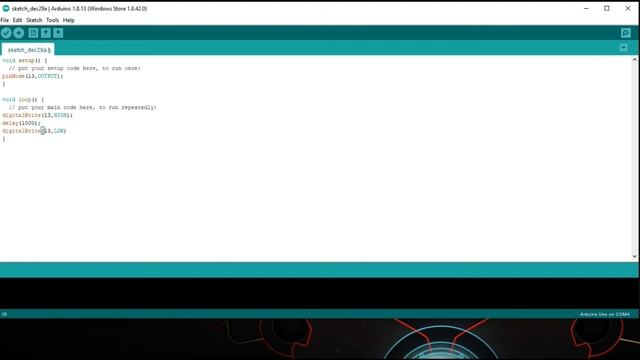Click the digitalWrite(13,HIGH); line
The image size is (640, 360).
pos(37,115)
